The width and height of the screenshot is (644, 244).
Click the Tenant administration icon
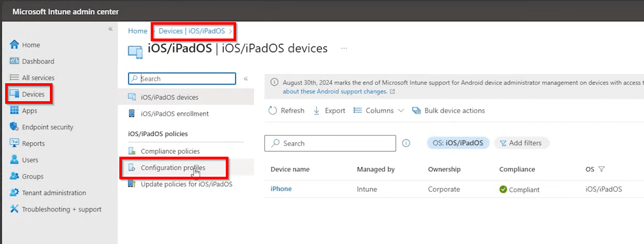coord(14,193)
